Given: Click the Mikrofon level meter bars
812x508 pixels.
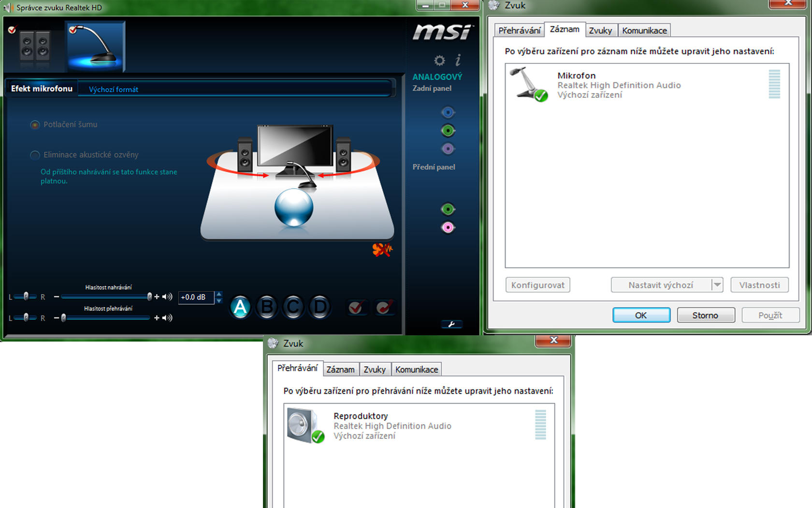Looking at the screenshot, I should [x=774, y=84].
